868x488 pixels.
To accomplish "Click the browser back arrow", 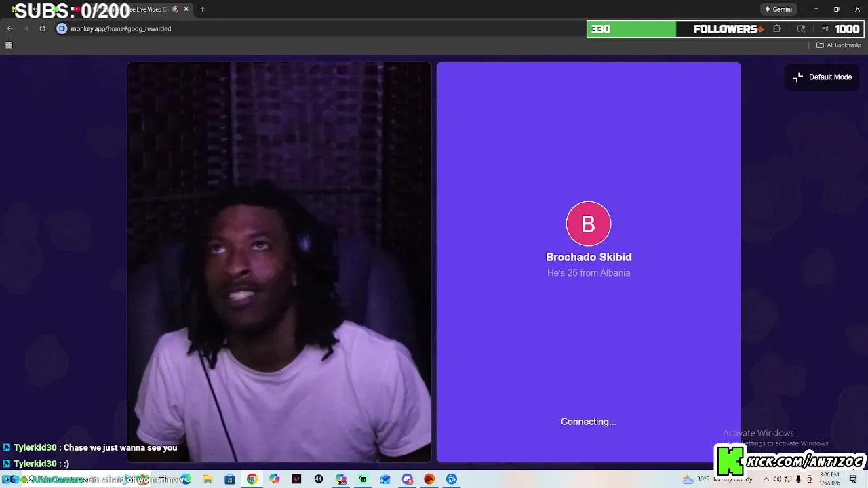I will (10, 28).
